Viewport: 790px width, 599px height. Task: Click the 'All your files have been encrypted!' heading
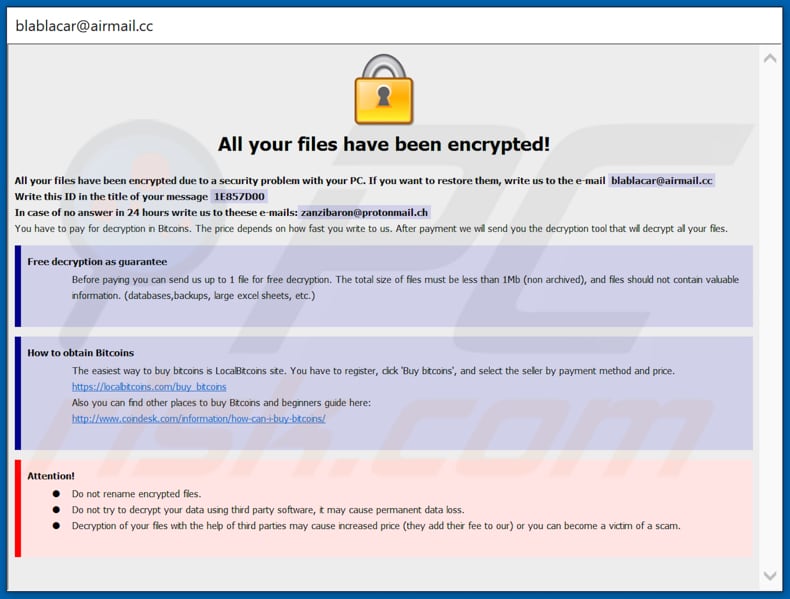click(x=384, y=144)
